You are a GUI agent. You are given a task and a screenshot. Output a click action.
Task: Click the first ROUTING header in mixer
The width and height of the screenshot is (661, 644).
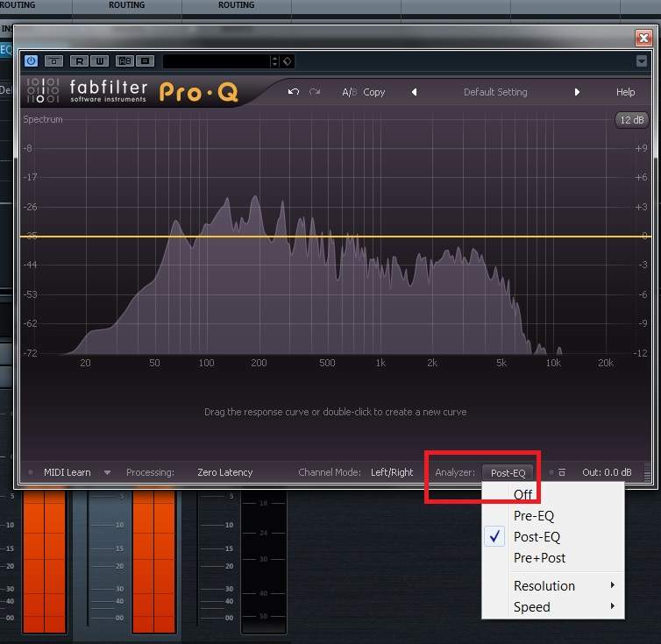pyautogui.click(x=18, y=5)
